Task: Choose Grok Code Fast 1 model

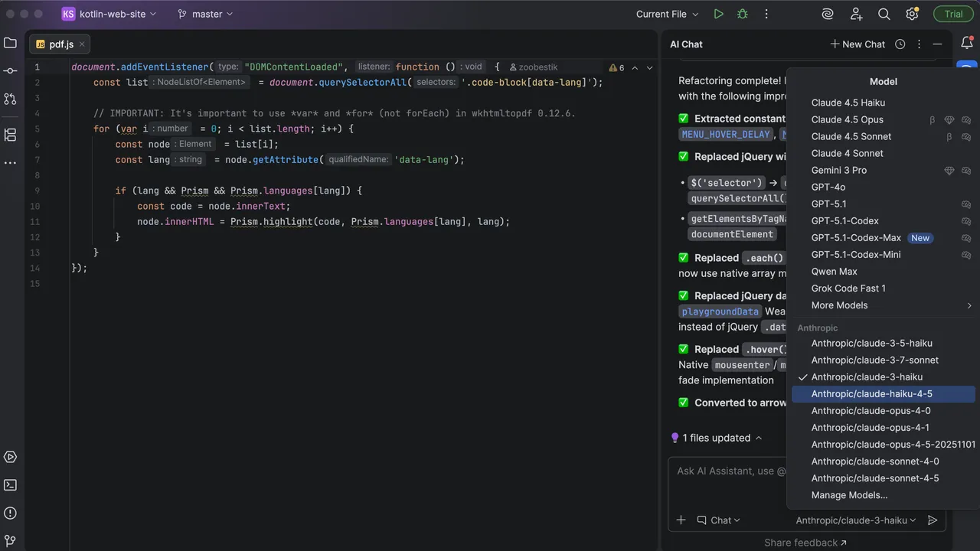Action: click(884, 289)
